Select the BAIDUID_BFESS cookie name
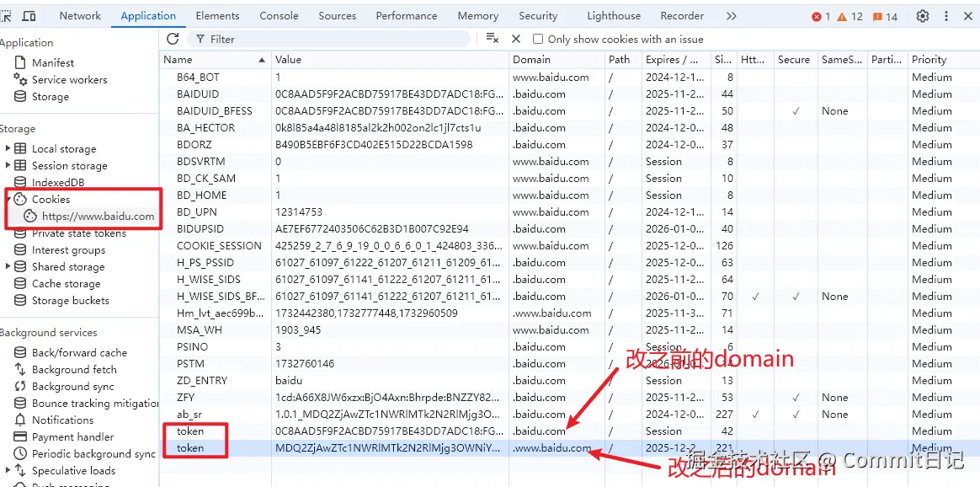This screenshot has height=487, width=980. 215,111
